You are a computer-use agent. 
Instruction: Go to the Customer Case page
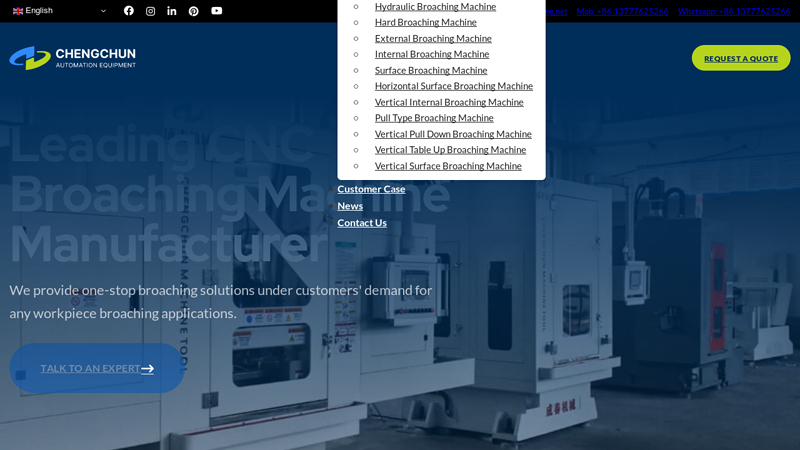[x=371, y=189]
